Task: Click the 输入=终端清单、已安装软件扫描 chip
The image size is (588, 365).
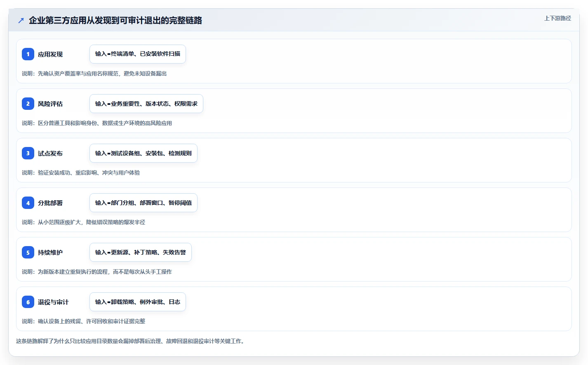Action: tap(138, 54)
